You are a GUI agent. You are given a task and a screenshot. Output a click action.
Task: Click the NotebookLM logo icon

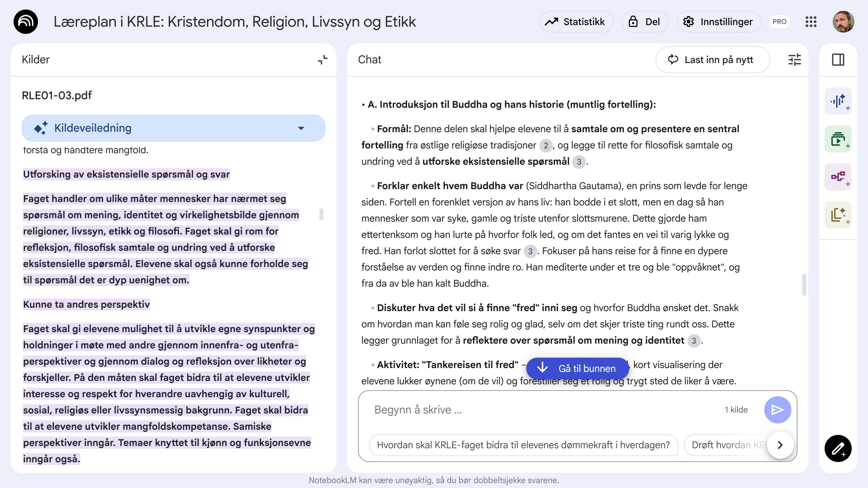(26, 22)
